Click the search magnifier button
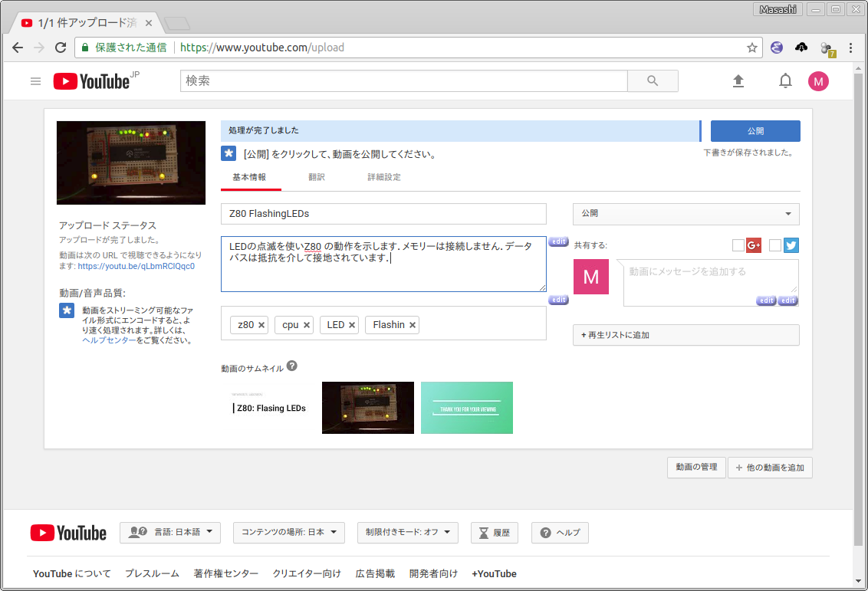This screenshot has width=868, height=591. 653,80
